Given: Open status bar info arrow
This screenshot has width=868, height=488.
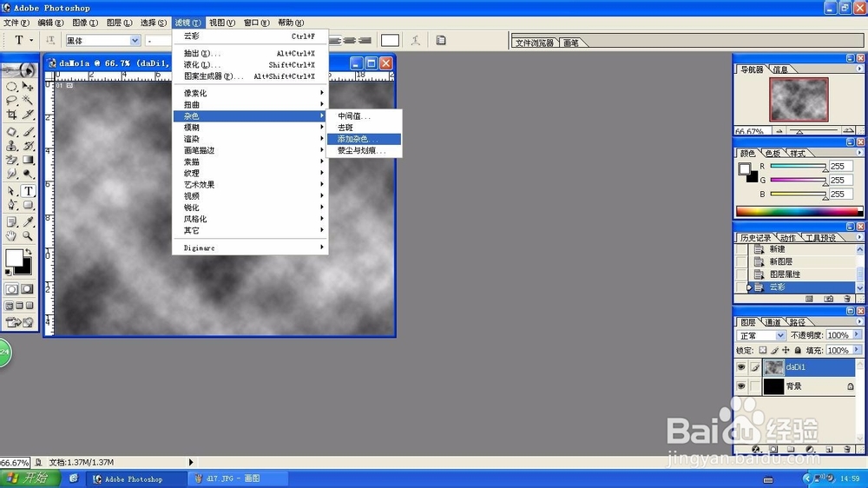Looking at the screenshot, I should tap(191, 462).
